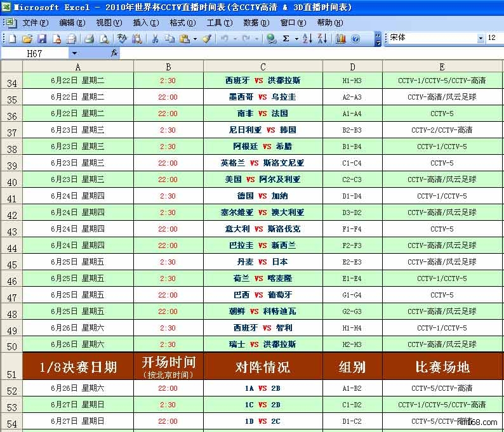Screen dimensions: 504x432
Task: Sort ascending with the A-Z icon
Action: pyautogui.click(x=307, y=39)
